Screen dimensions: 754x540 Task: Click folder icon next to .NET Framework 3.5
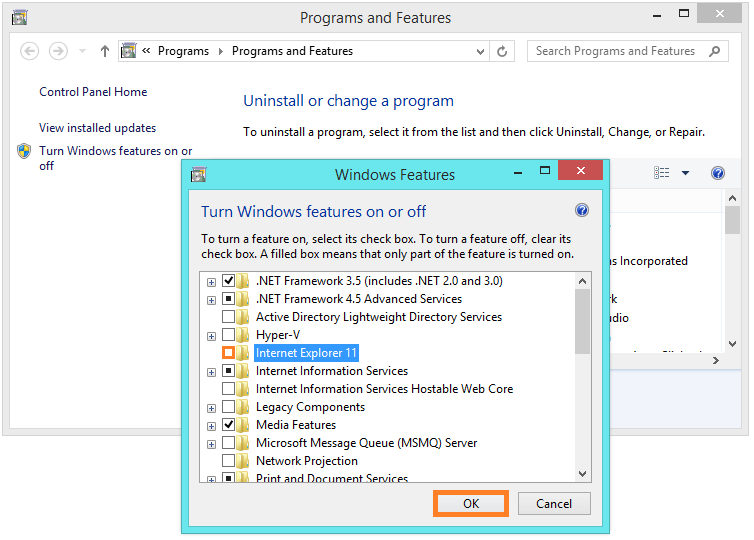point(243,280)
